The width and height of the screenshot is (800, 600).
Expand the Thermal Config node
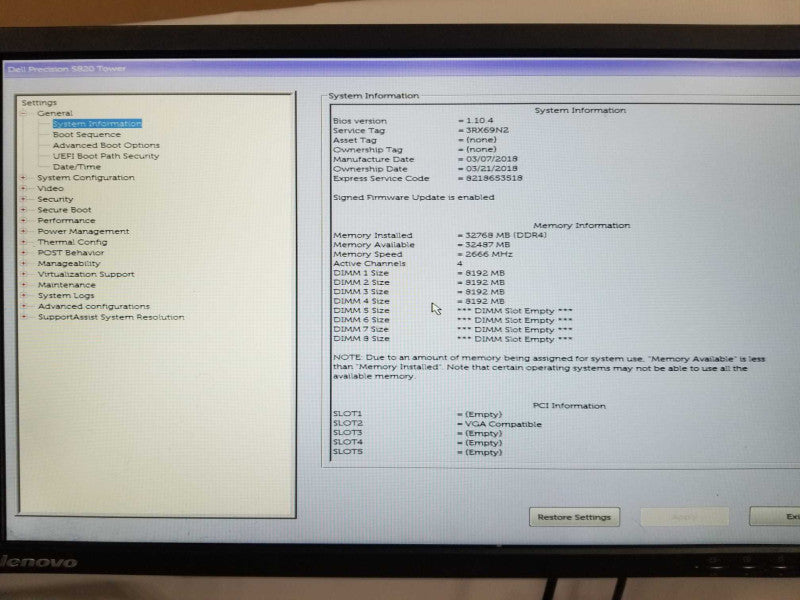tap(23, 242)
